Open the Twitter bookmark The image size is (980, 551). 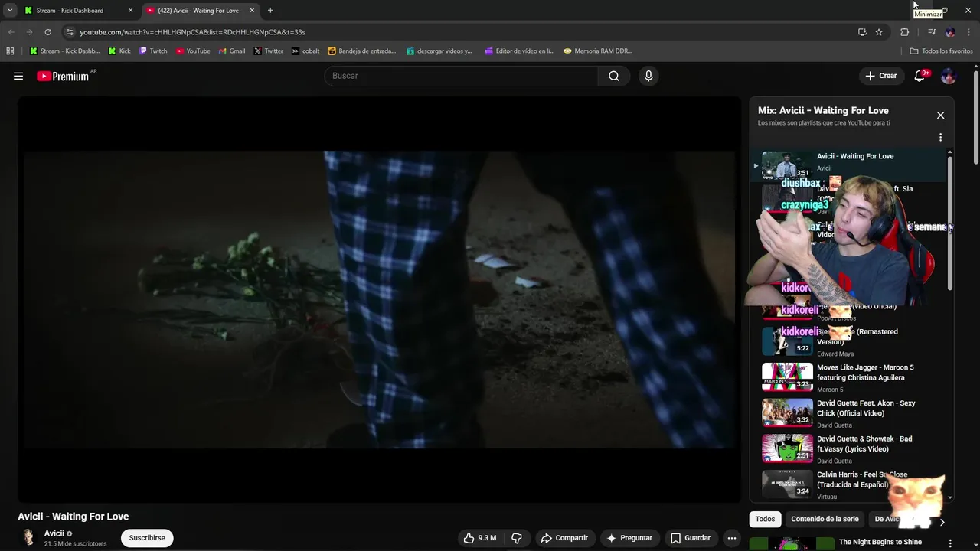(268, 51)
